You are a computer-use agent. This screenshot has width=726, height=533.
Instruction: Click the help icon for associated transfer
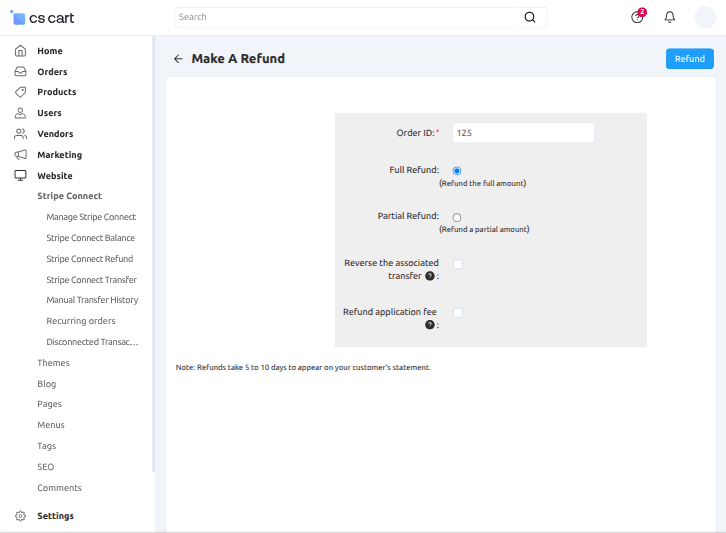[x=430, y=276]
